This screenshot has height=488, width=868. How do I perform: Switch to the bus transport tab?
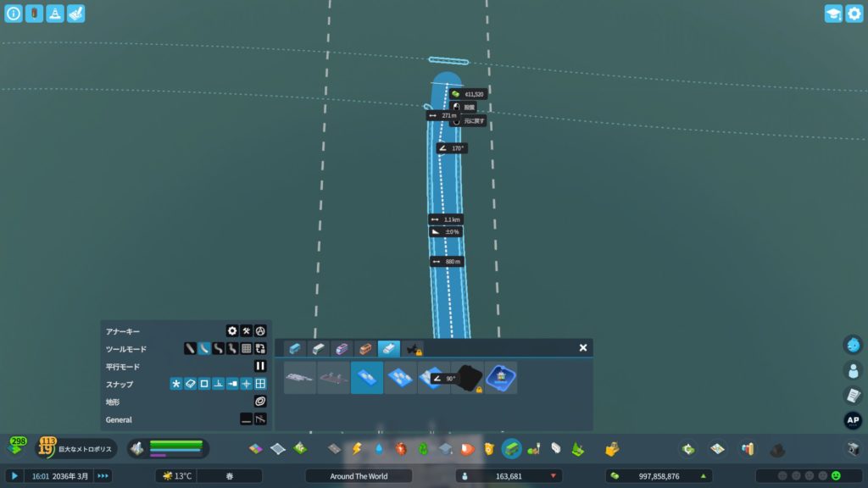294,348
